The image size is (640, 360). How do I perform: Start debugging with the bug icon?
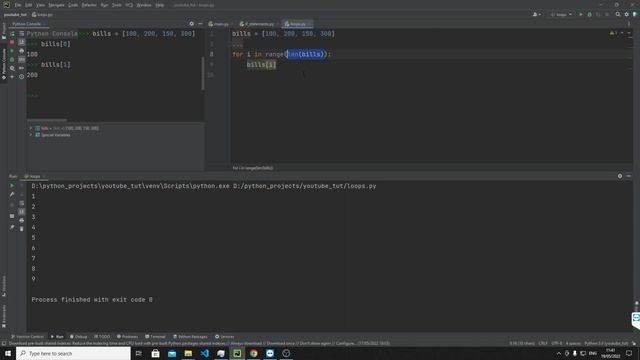coord(589,15)
